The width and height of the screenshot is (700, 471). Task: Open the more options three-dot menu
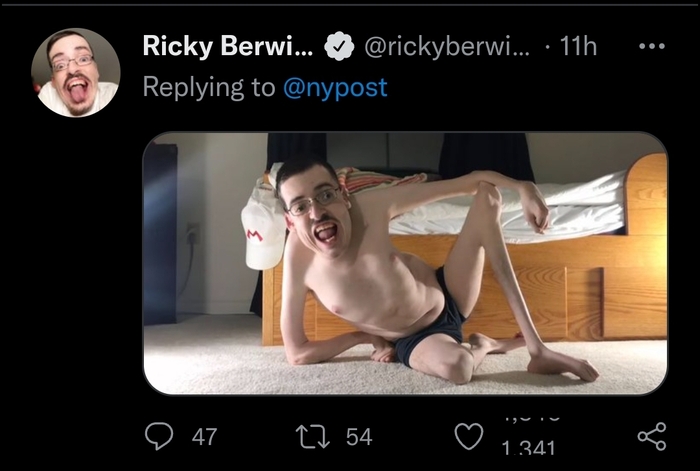pos(651,47)
